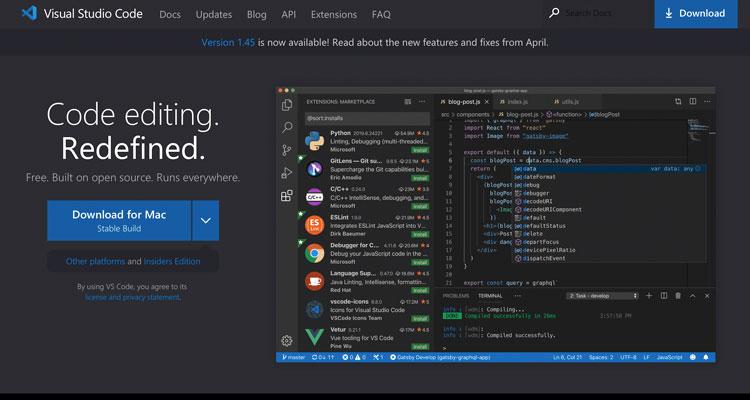Click the filter icon in Extensions Marketplace header
This screenshot has width=750, height=400.
(408, 101)
